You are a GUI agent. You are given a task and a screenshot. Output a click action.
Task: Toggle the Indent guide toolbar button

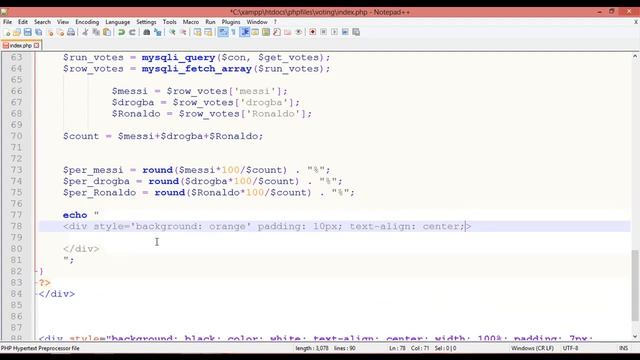[x=245, y=32]
